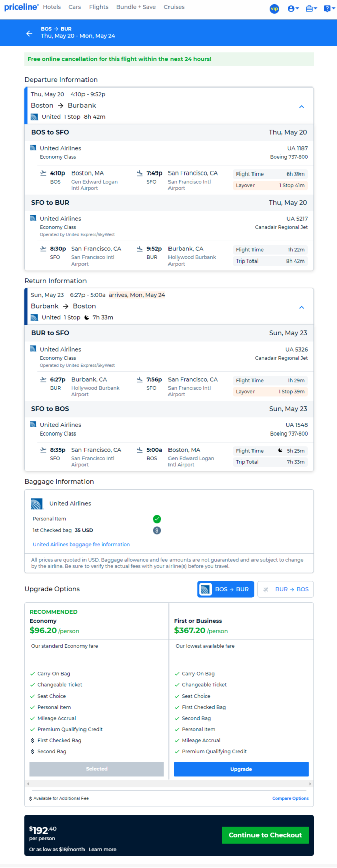The width and height of the screenshot is (337, 868).
Task: Click Continue to Checkout
Action: tap(266, 835)
